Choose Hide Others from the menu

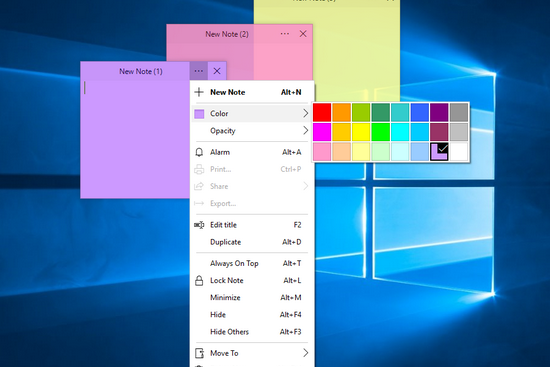[x=251, y=332]
